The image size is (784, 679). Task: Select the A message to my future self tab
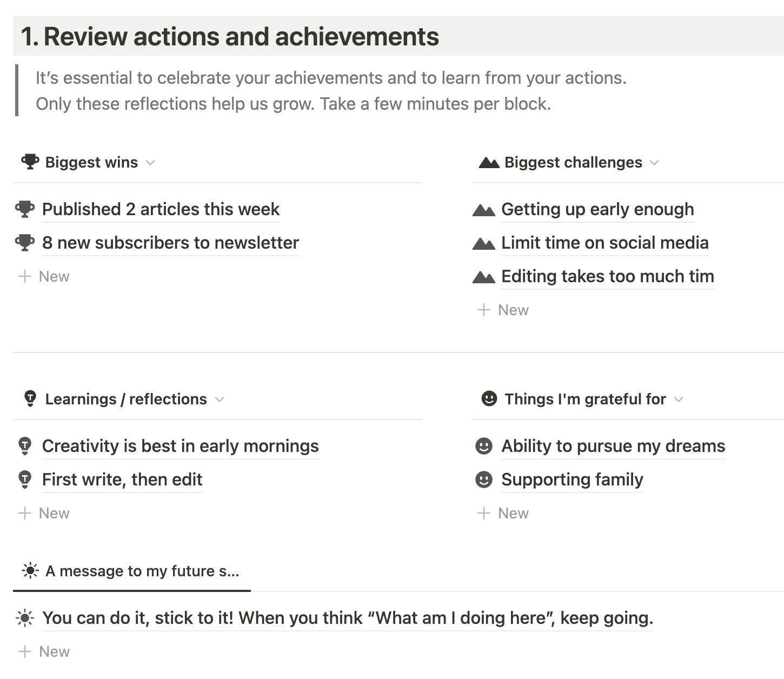point(131,571)
